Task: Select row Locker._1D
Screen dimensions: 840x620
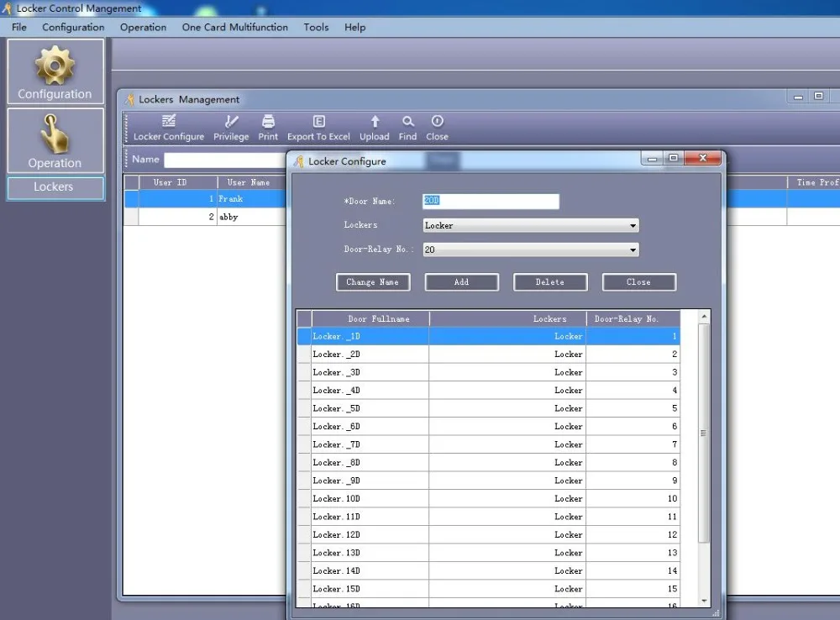Action: [489, 336]
